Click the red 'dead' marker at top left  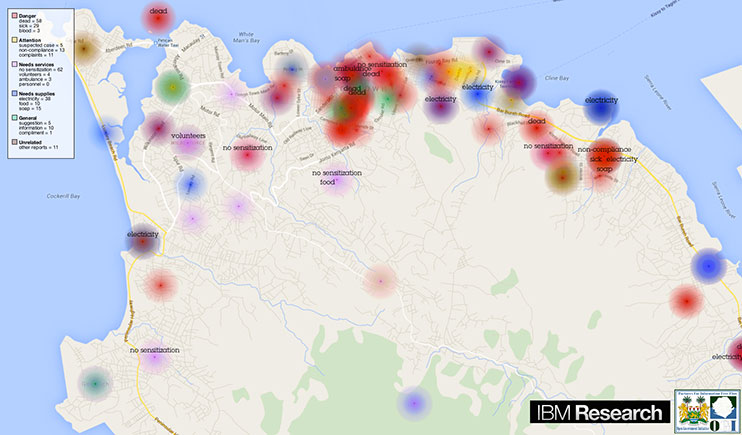[x=158, y=14]
